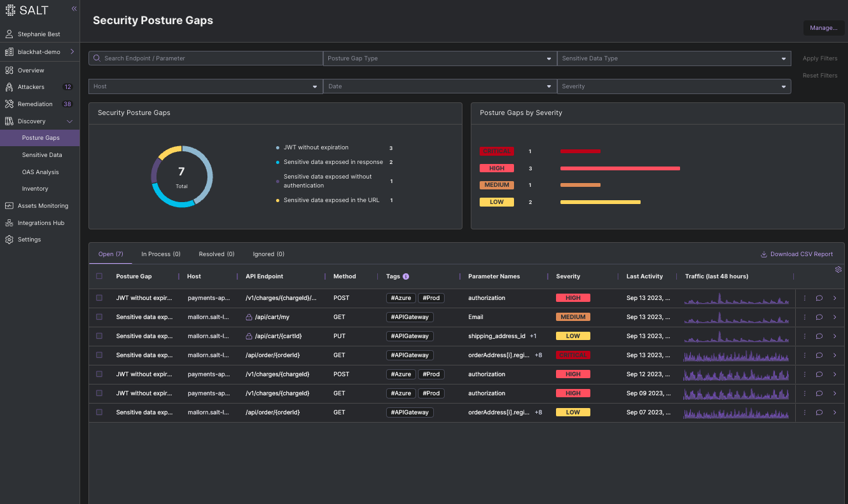Open the Posture Gap Type dropdown
848x504 pixels.
(440, 58)
